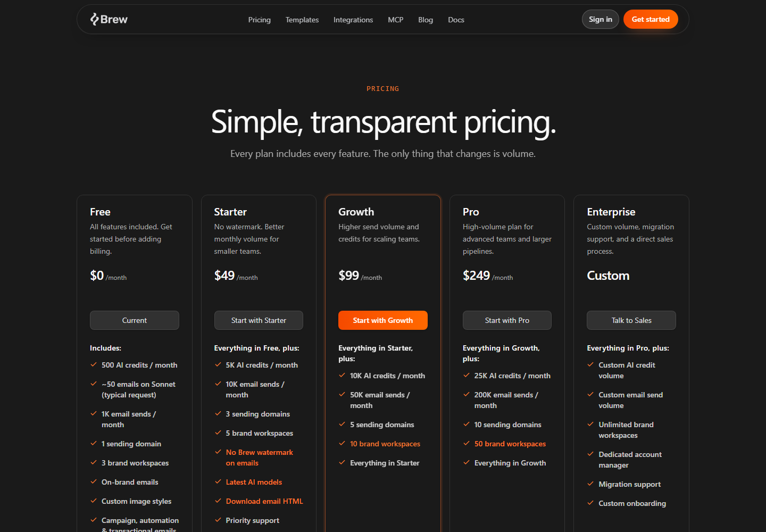Click checkmark beside ~50 emails on Sonnet
This screenshot has width=766, height=532.
(x=94, y=384)
